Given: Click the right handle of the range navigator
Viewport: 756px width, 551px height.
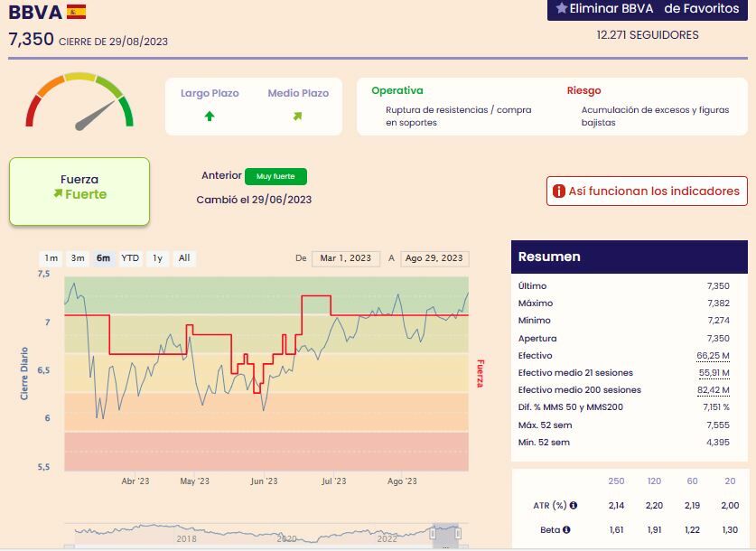Looking at the screenshot, I should (x=458, y=533).
